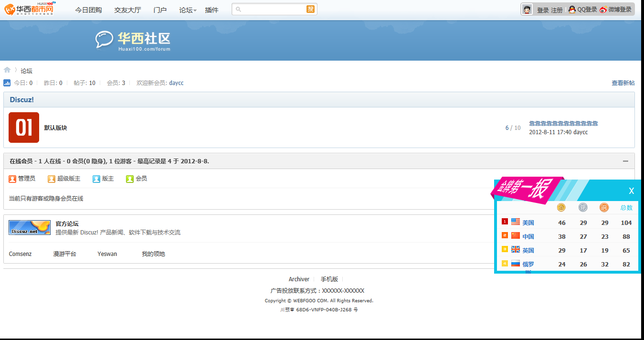The image size is (644, 340).
Task: Open the 默认版块 forum
Action: tap(55, 127)
